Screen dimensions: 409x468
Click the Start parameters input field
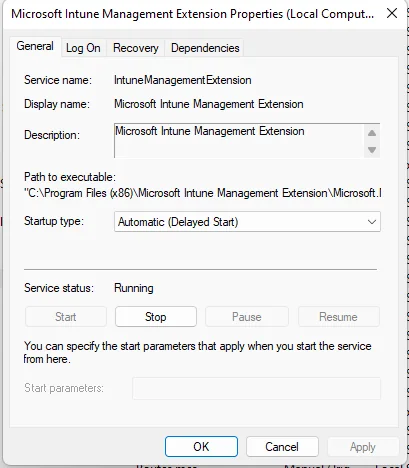click(256, 388)
